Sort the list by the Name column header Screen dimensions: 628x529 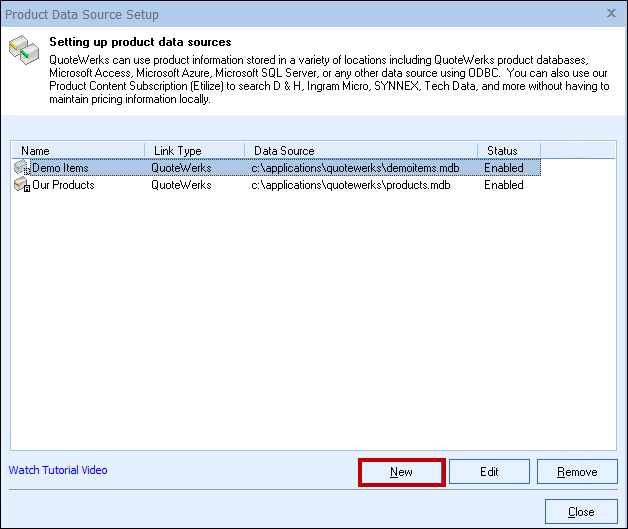[78, 151]
